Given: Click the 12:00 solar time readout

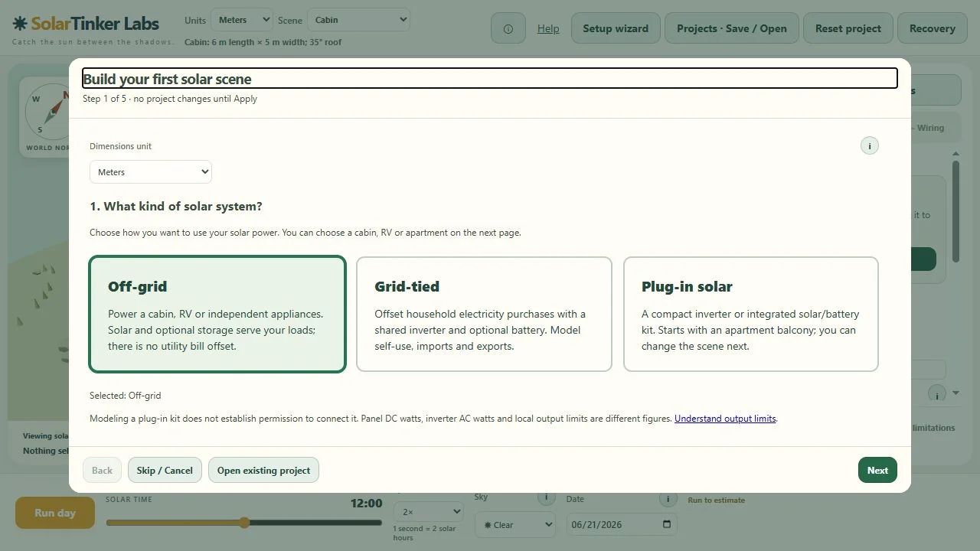Looking at the screenshot, I should point(366,503).
